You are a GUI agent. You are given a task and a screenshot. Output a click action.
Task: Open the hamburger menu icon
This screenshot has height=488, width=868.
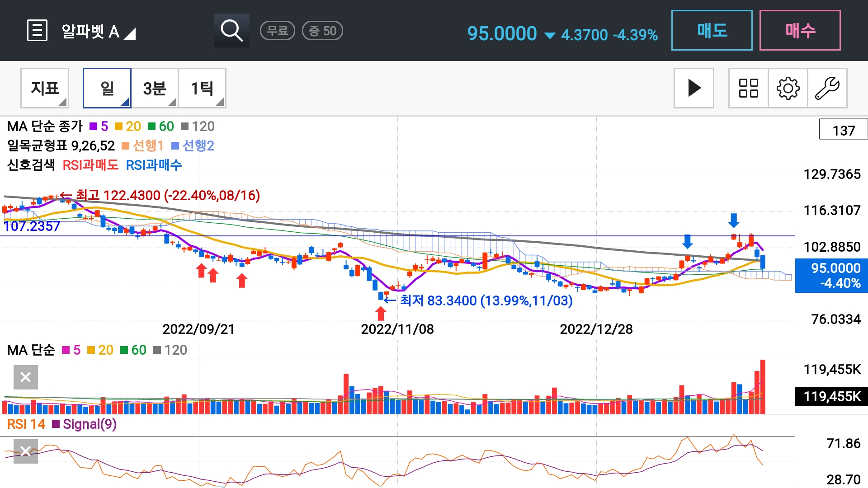click(37, 31)
